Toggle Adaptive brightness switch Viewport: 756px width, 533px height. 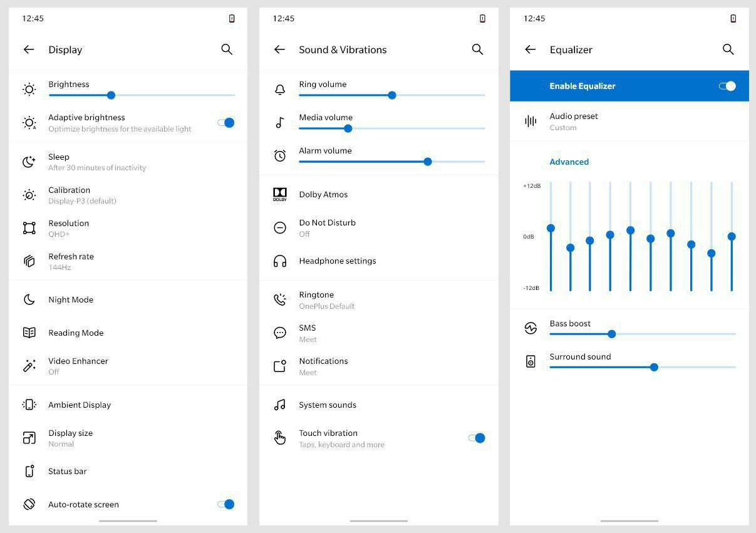coord(226,123)
